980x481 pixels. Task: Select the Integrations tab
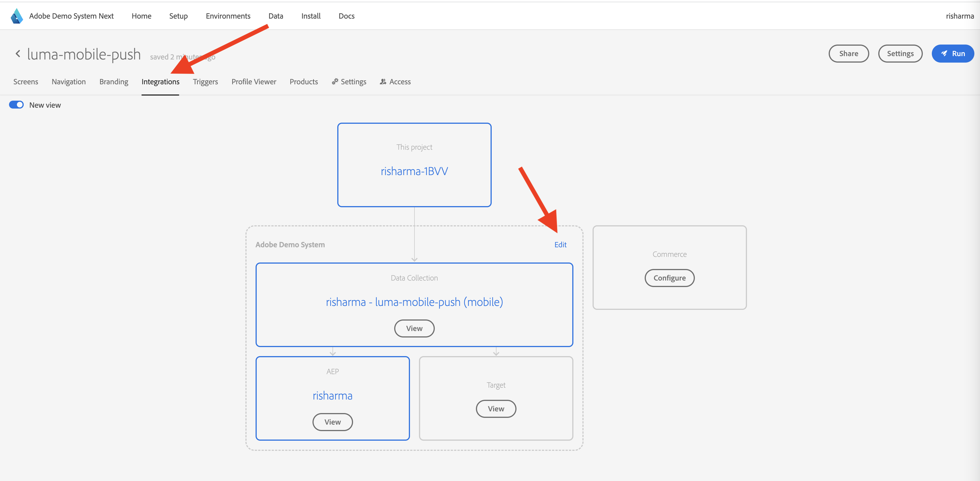point(160,81)
